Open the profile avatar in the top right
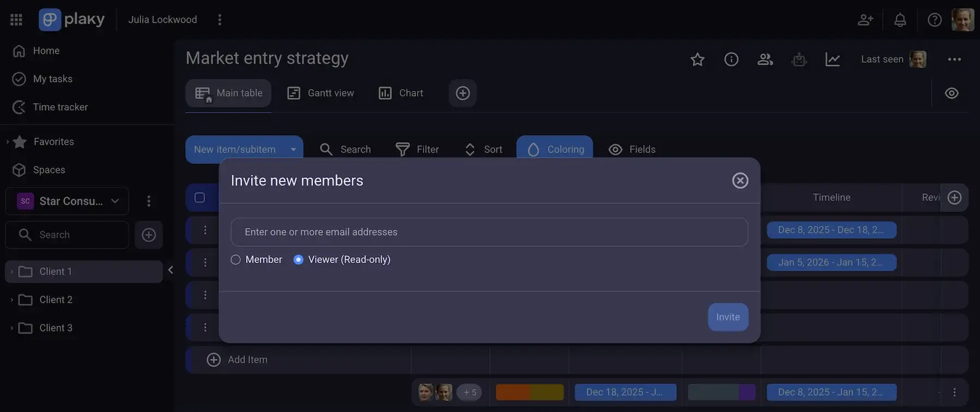Viewport: 980px width, 412px height. tap(963, 20)
